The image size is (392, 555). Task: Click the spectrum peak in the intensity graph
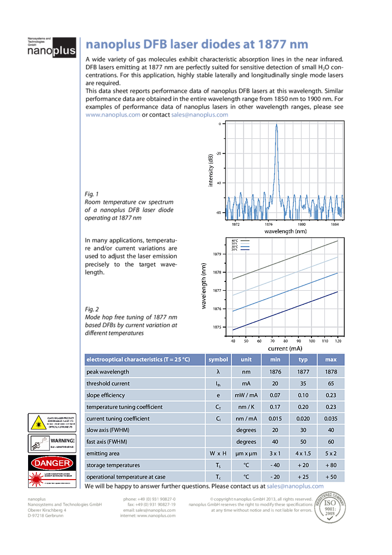(277, 126)
